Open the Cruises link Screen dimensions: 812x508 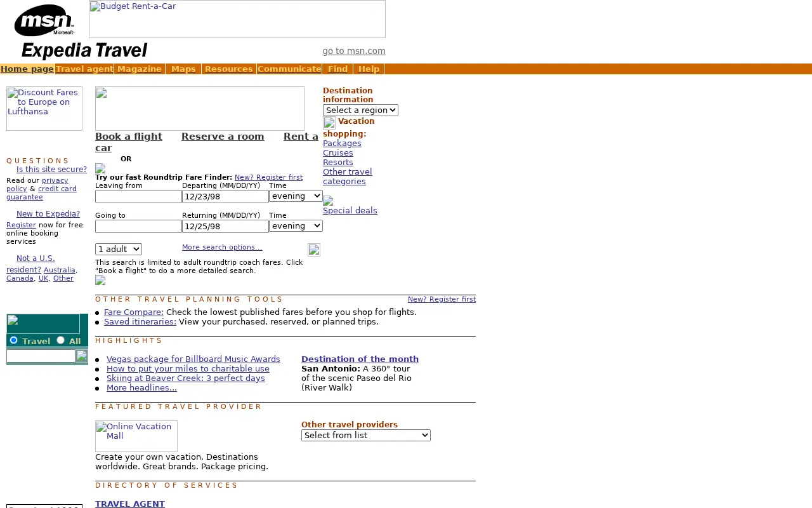point(338,153)
